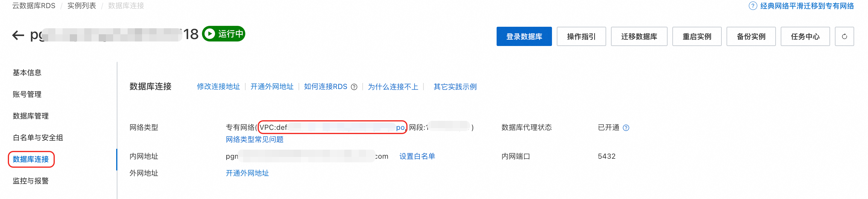The width and height of the screenshot is (868, 199).
Task: Open 任务中心
Action: 805,36
